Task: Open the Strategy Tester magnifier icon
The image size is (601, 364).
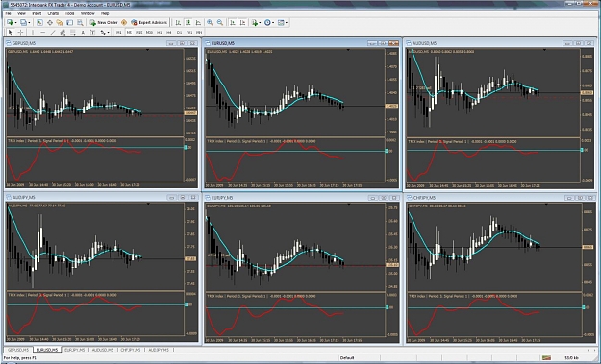Action: point(80,23)
